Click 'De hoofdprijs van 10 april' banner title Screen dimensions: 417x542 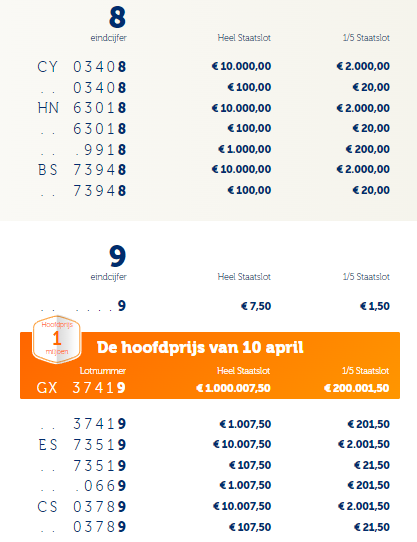click(x=200, y=347)
